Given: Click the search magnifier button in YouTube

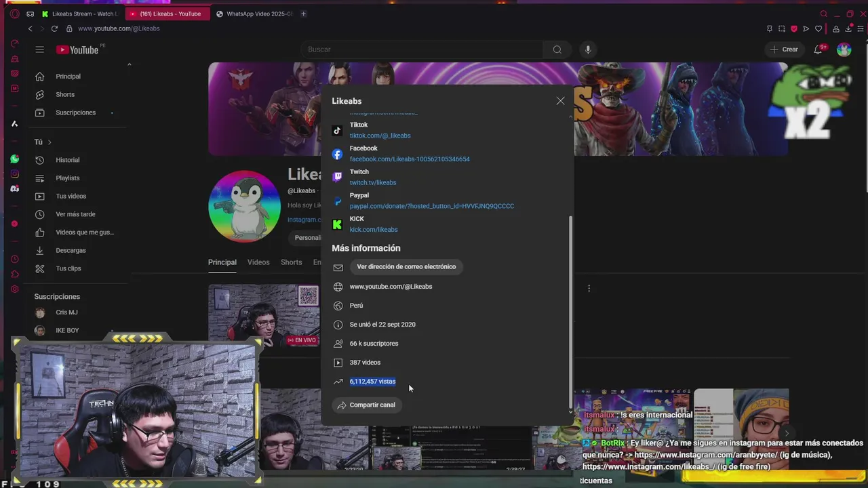Looking at the screenshot, I should pos(557,49).
